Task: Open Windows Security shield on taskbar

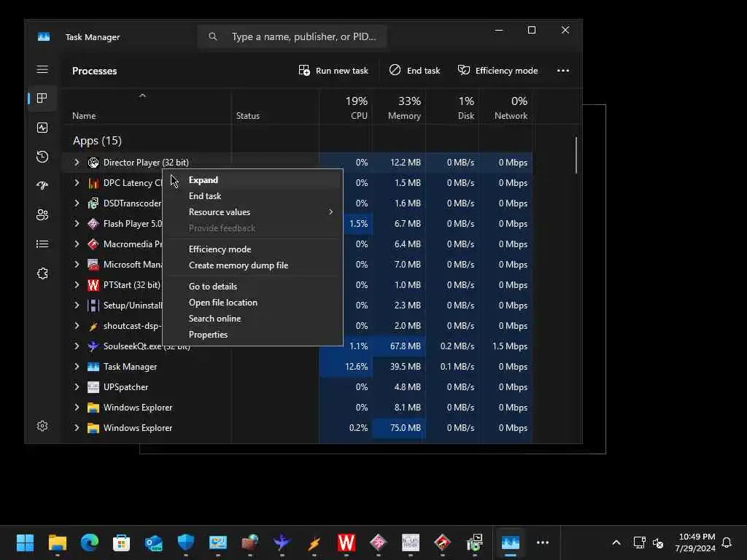Action: click(186, 542)
